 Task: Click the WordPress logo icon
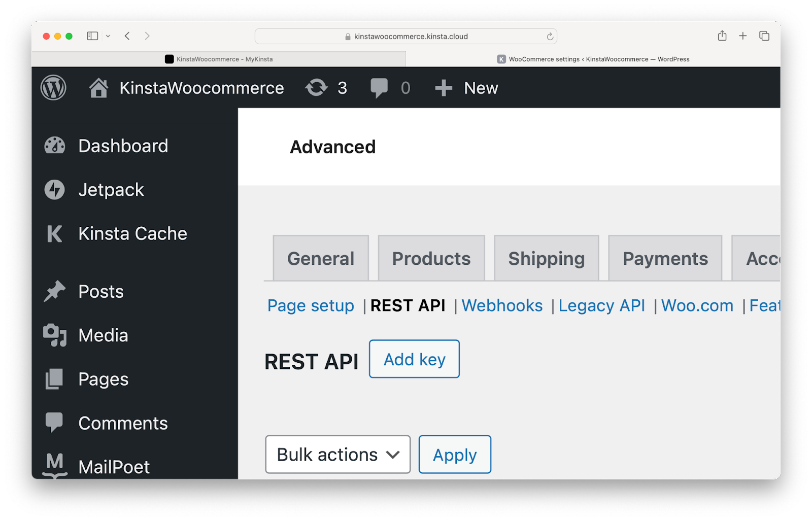[x=53, y=88]
